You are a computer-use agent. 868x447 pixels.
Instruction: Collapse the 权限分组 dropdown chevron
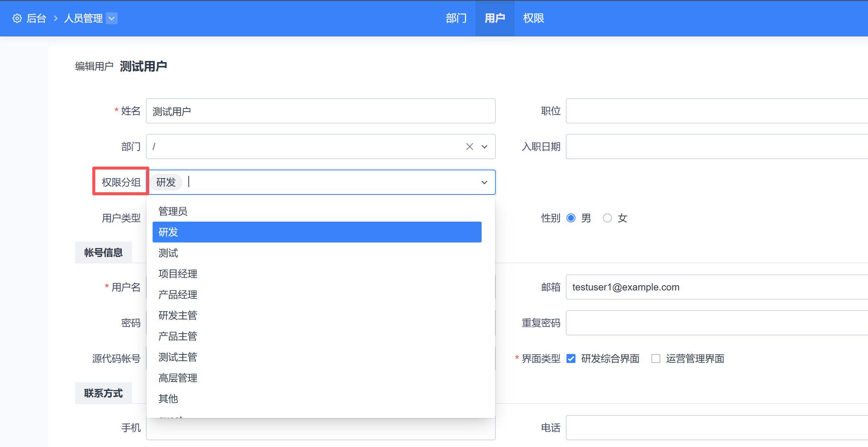[484, 182]
